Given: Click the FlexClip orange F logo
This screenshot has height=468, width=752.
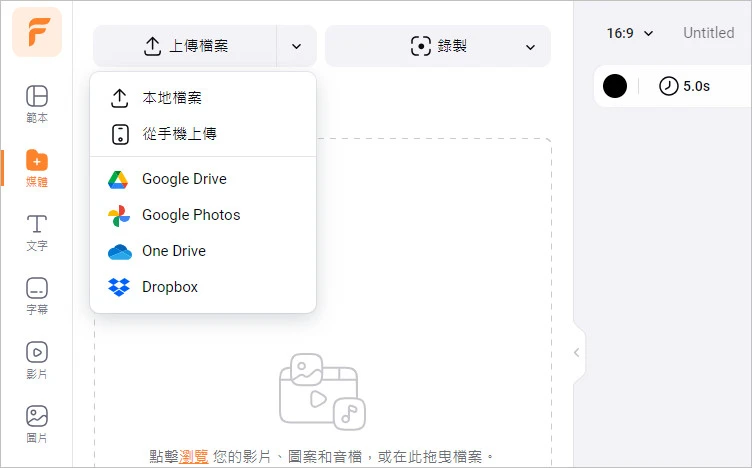Looking at the screenshot, I should (x=37, y=32).
